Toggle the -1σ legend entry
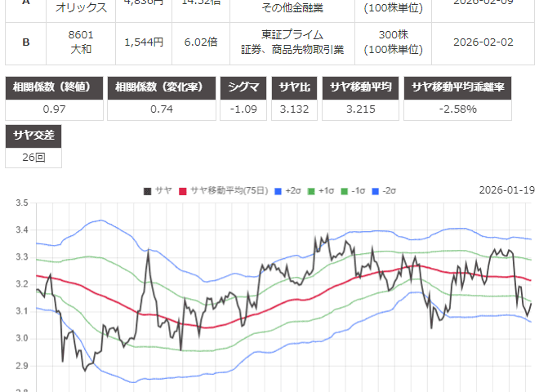Image resolution: width=539 pixels, height=392 pixels. click(x=353, y=191)
